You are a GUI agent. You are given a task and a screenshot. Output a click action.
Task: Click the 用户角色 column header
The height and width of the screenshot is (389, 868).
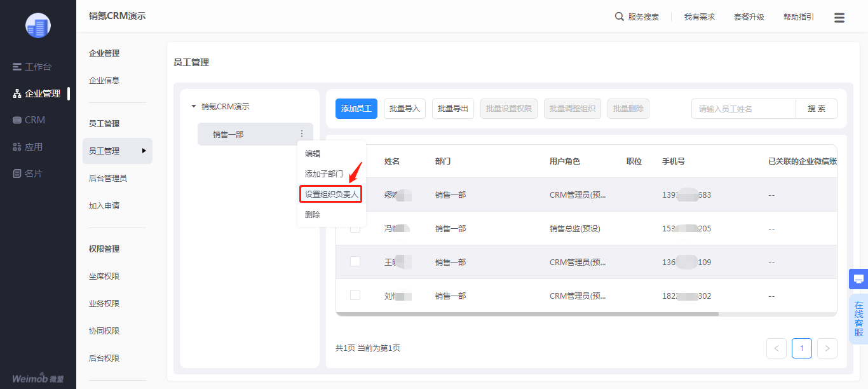click(565, 161)
